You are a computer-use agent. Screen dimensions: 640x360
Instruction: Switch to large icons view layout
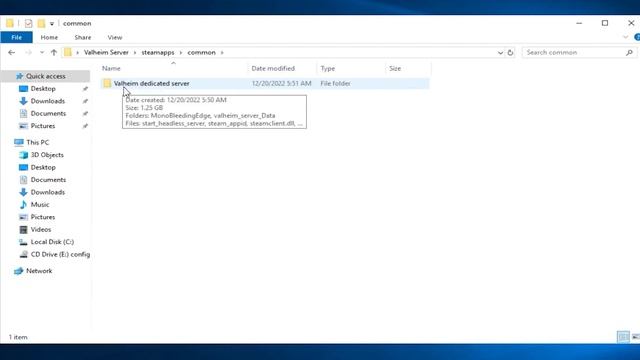635,337
